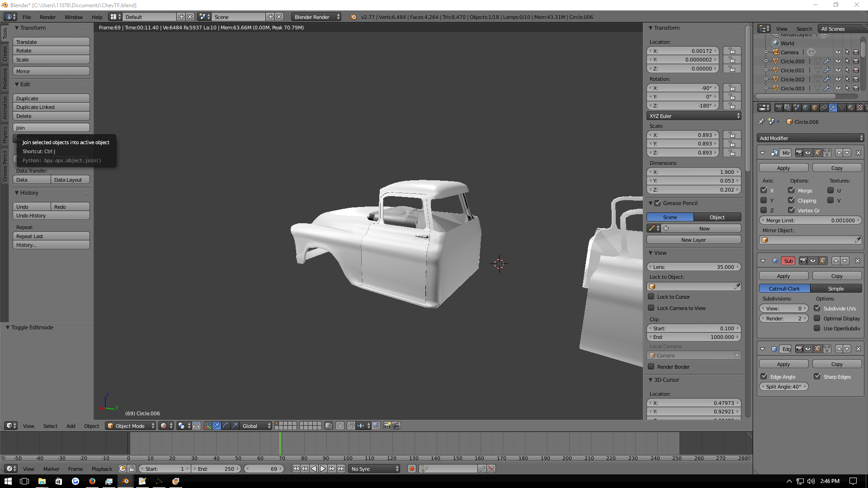The height and width of the screenshot is (488, 868).
Task: Click the timeline record button
Action: click(x=412, y=469)
